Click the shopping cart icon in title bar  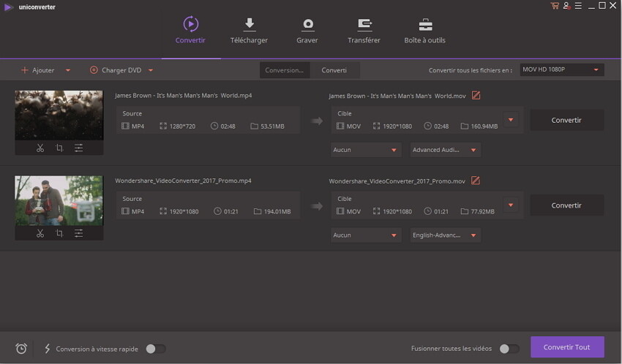pos(554,6)
